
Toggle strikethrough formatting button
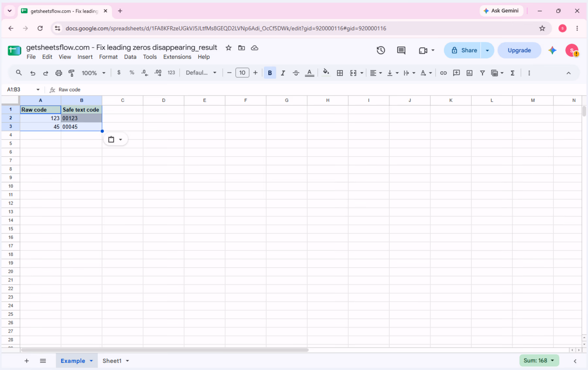(296, 73)
